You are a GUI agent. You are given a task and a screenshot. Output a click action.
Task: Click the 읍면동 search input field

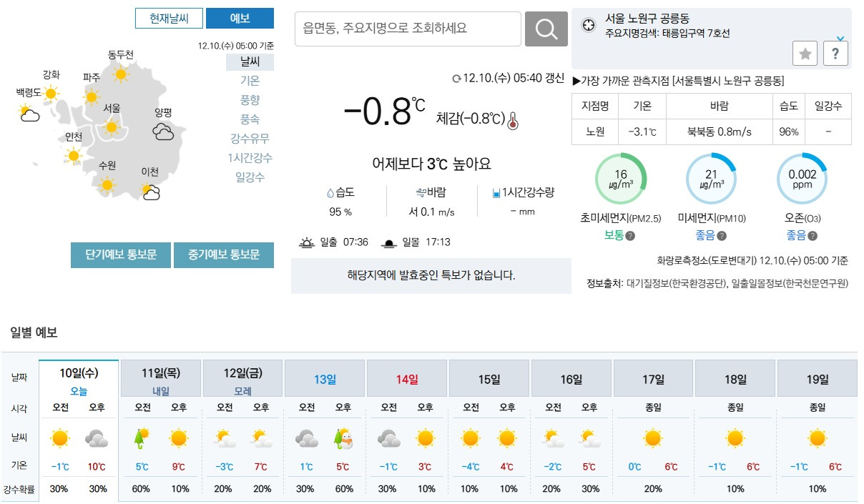[408, 29]
